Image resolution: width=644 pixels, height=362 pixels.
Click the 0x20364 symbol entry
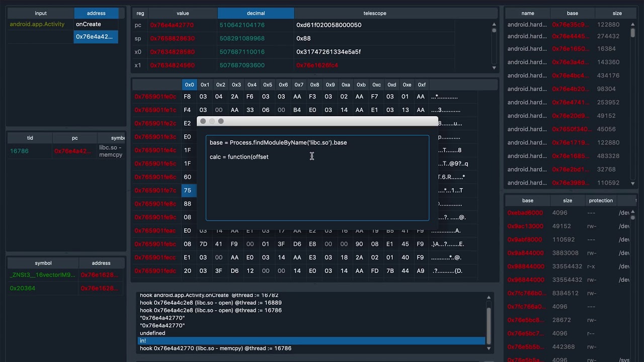(23, 288)
